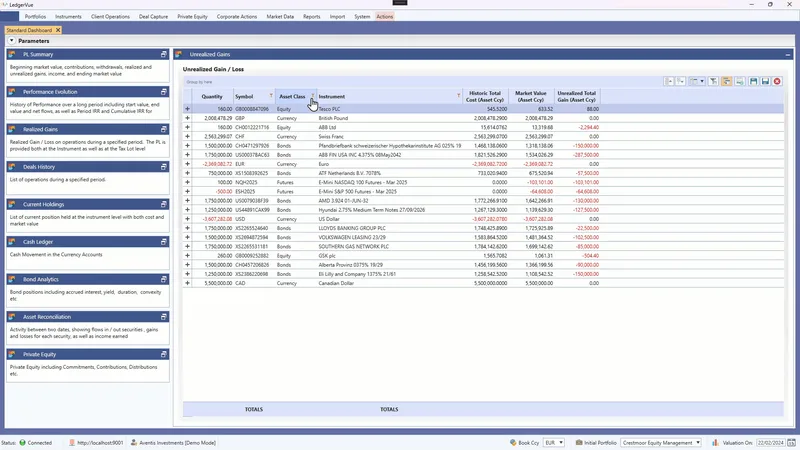800x450 pixels.
Task: Click the Initial Portfolio briefcase icon
Action: pyautogui.click(x=579, y=442)
